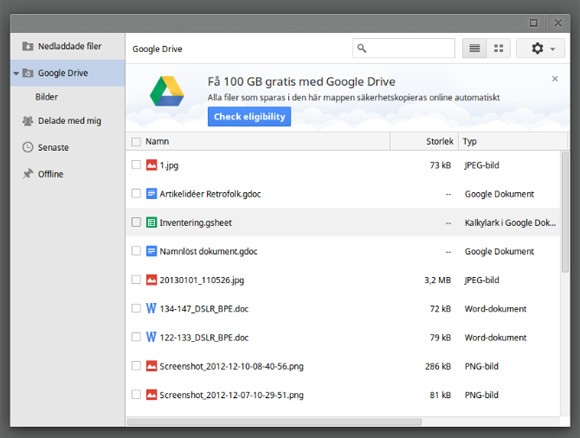Click the search magnifier icon
Viewport: 580px width, 438px height.
point(362,48)
